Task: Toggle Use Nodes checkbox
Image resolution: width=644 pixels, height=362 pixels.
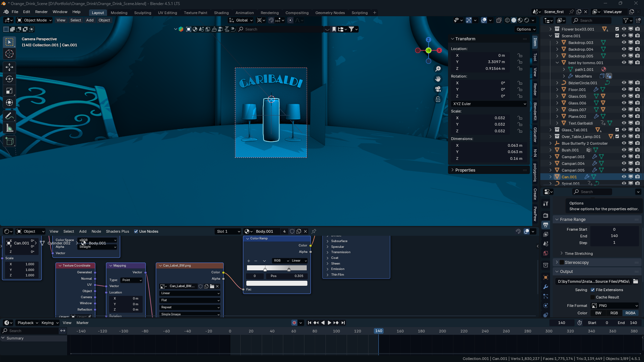Action: click(136, 231)
